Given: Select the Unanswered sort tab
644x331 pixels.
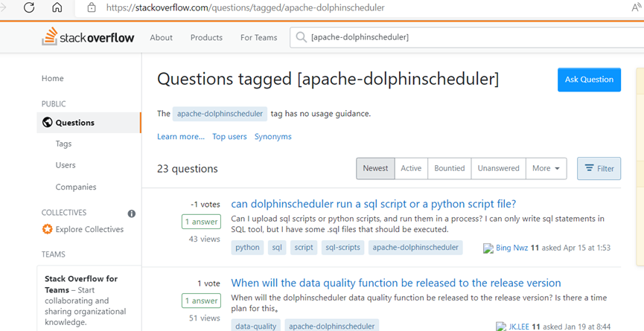Looking at the screenshot, I should 499,168.
